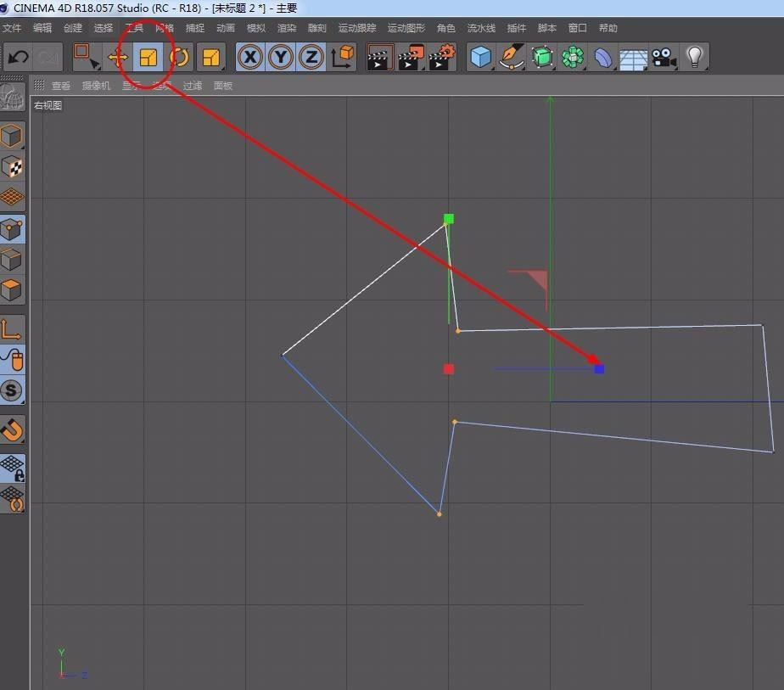Select the Model mode icon on left sidebar
The image size is (784, 690).
[x=14, y=135]
